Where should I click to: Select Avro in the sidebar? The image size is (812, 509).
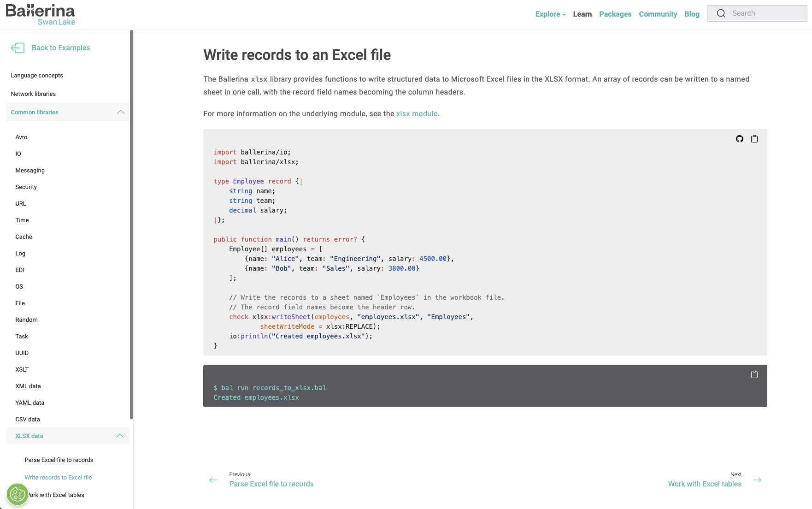[21, 137]
